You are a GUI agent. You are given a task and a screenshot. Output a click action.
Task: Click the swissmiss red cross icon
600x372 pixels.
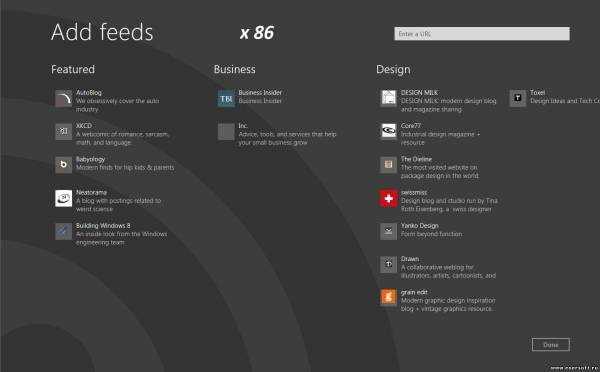388,198
